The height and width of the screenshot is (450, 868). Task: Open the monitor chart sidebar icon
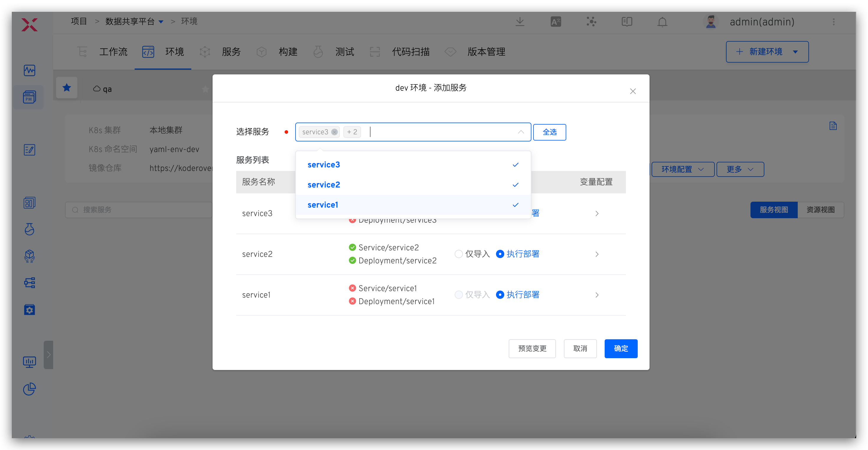[29, 362]
